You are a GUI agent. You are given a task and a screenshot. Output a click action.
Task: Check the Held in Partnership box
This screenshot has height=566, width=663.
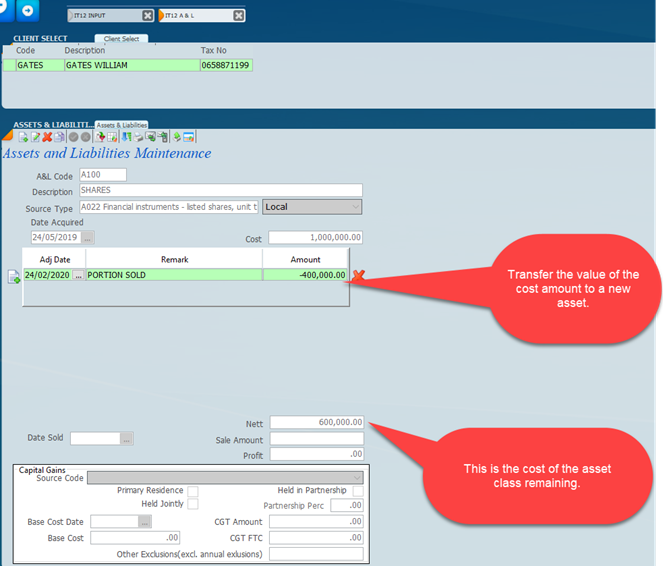click(358, 491)
